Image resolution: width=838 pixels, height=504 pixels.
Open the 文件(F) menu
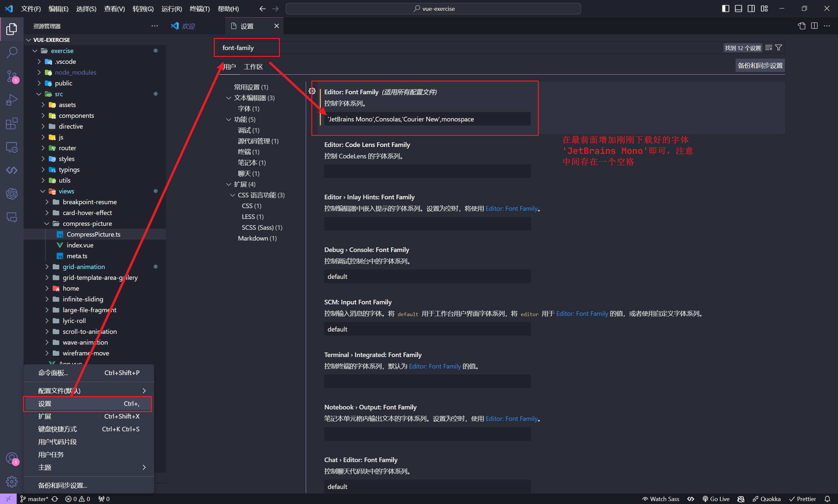[31, 9]
